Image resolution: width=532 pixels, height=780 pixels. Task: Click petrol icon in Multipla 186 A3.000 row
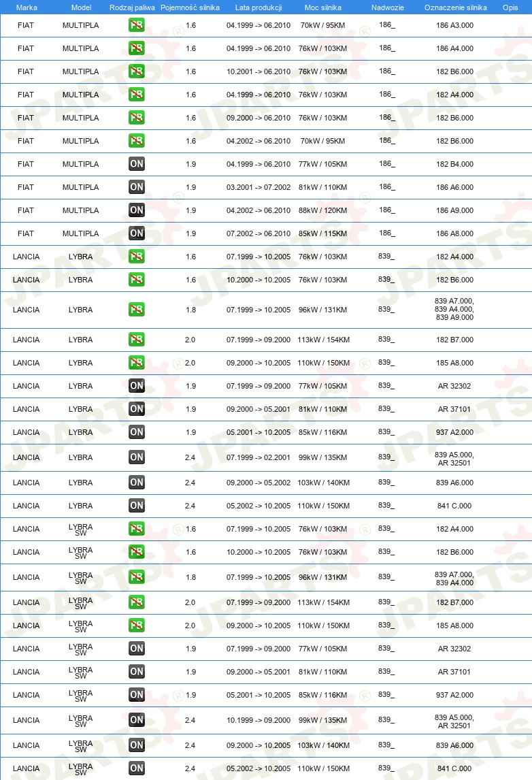(136, 25)
